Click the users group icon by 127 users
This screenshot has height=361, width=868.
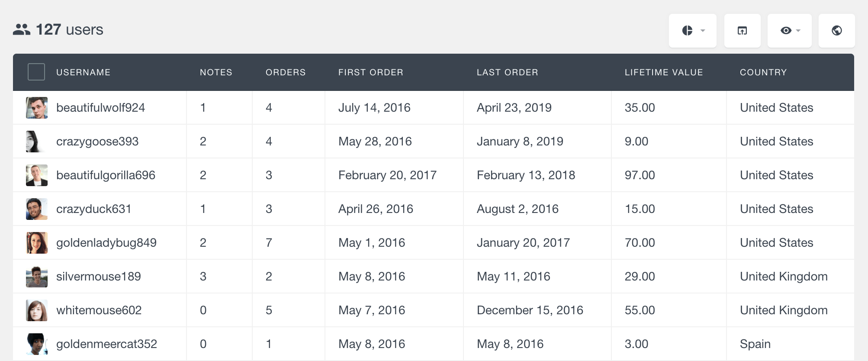[x=22, y=29]
